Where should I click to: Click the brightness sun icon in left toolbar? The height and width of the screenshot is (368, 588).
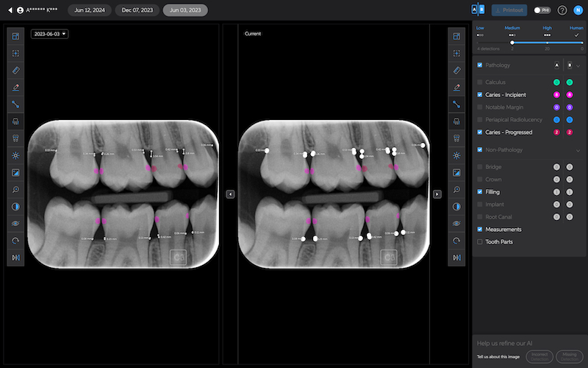click(x=15, y=155)
